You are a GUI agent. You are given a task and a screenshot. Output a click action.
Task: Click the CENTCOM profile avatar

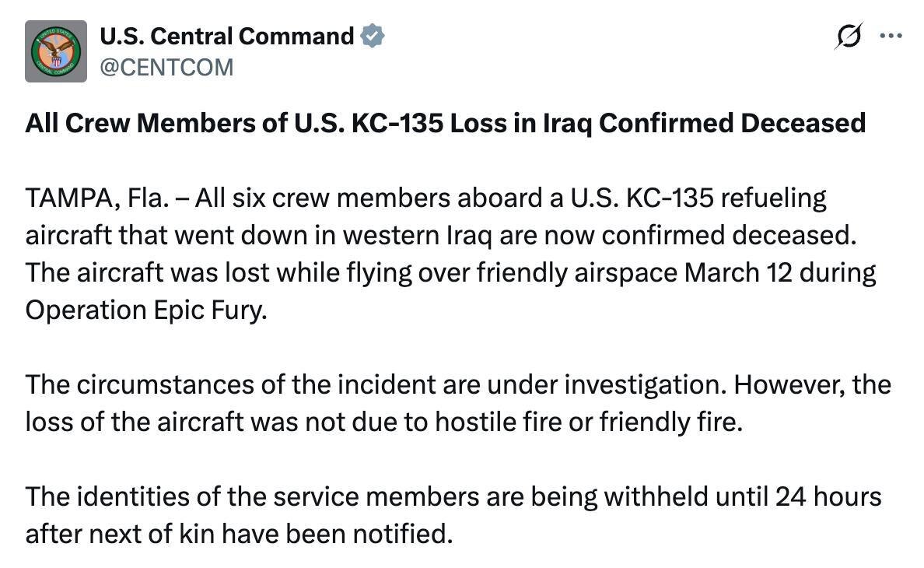56,51
